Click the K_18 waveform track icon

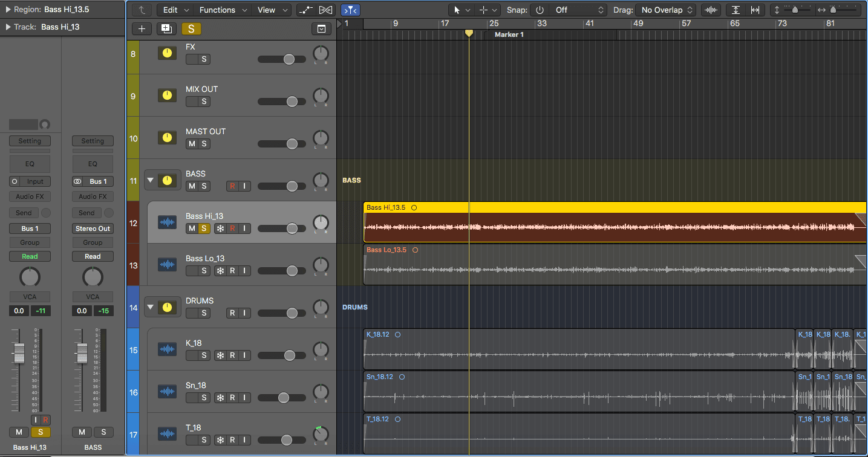point(168,349)
